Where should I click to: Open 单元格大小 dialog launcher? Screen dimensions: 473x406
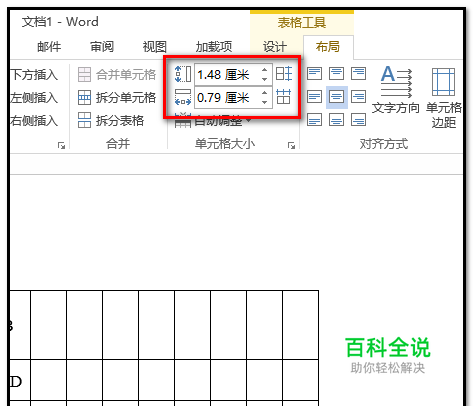[x=291, y=145]
